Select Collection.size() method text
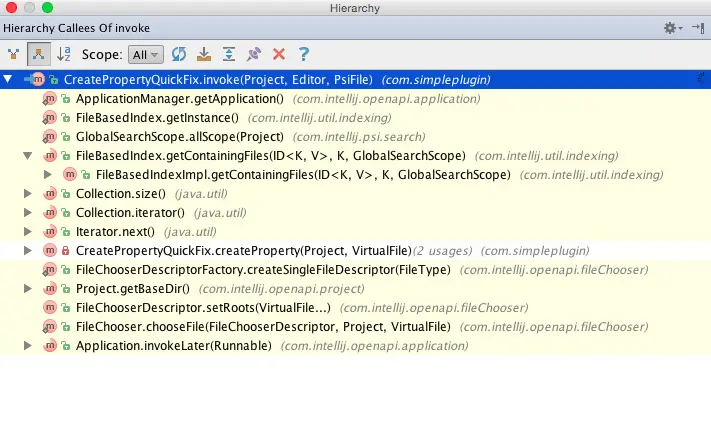The image size is (711, 444). (x=121, y=194)
